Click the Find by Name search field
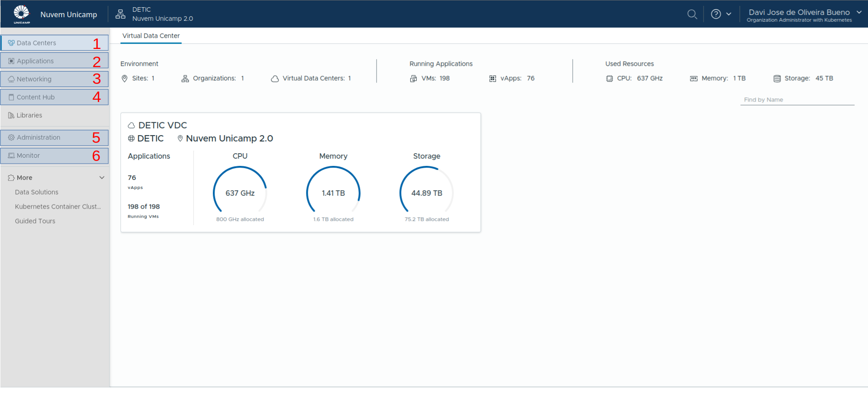The width and height of the screenshot is (868, 403). click(797, 100)
